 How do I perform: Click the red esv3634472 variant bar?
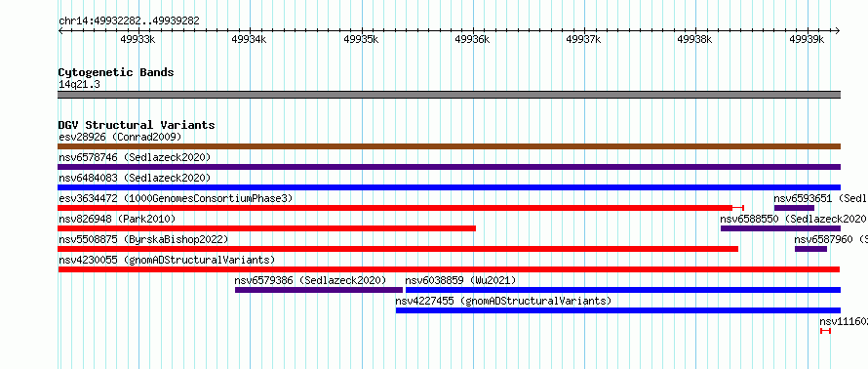tap(401, 208)
